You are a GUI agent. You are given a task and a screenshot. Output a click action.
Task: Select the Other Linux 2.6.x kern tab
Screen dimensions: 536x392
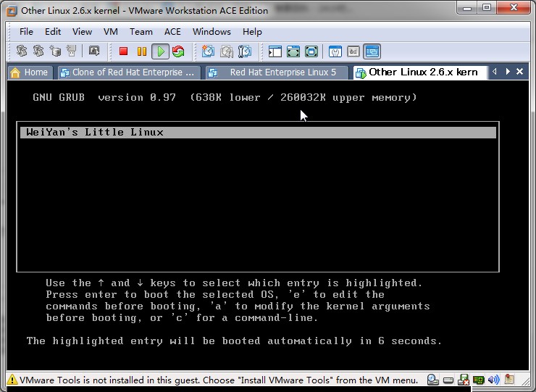[x=420, y=72]
